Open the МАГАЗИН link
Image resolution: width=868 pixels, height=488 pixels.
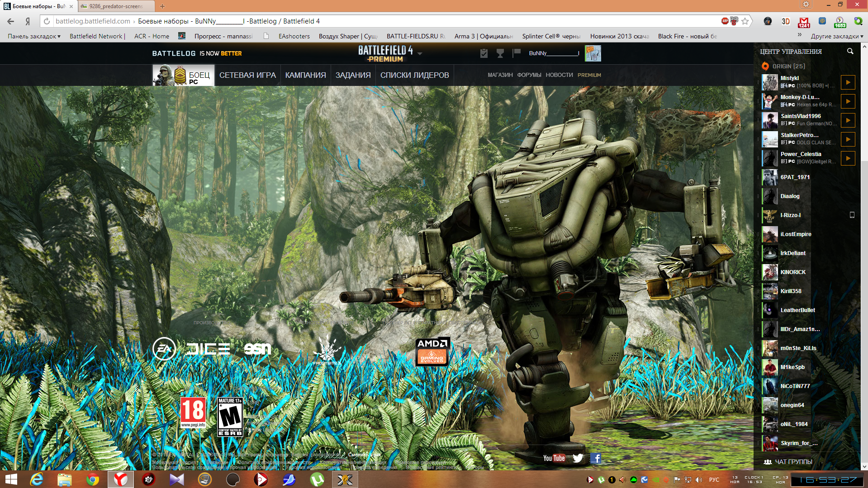[x=500, y=75]
